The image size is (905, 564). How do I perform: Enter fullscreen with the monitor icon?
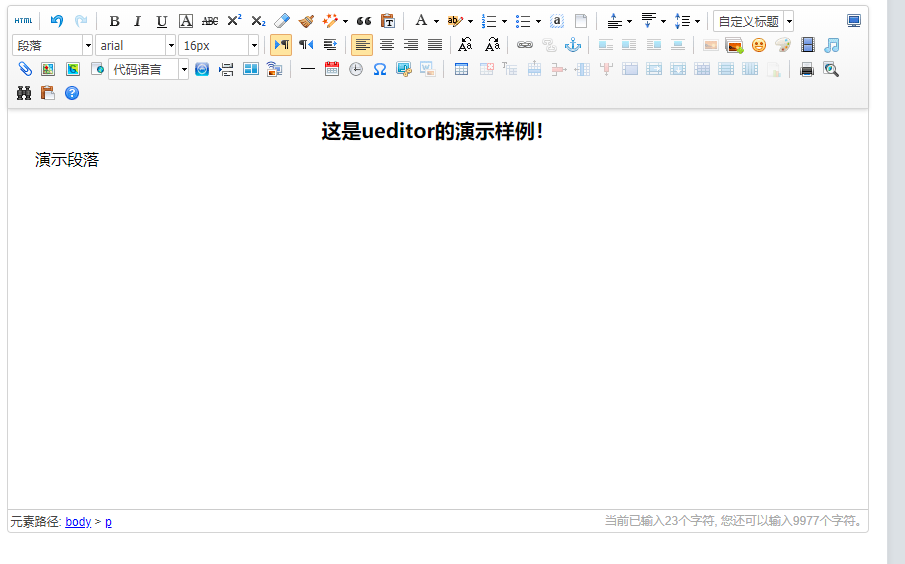(x=854, y=21)
